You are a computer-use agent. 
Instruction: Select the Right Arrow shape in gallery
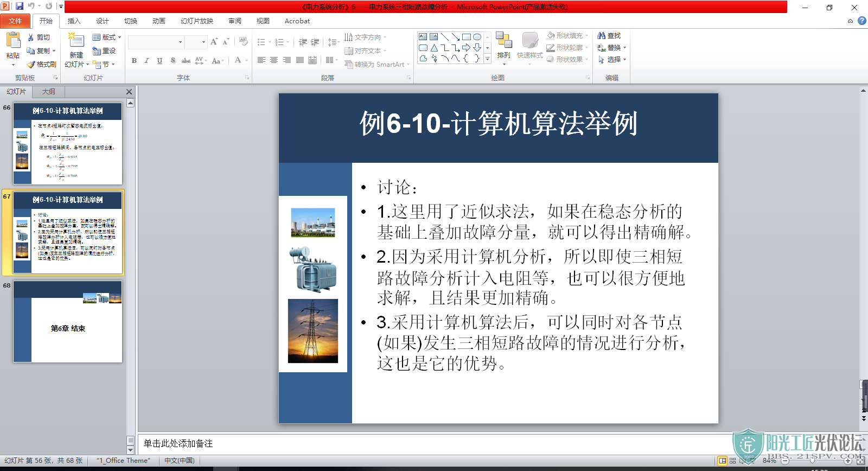[466, 48]
